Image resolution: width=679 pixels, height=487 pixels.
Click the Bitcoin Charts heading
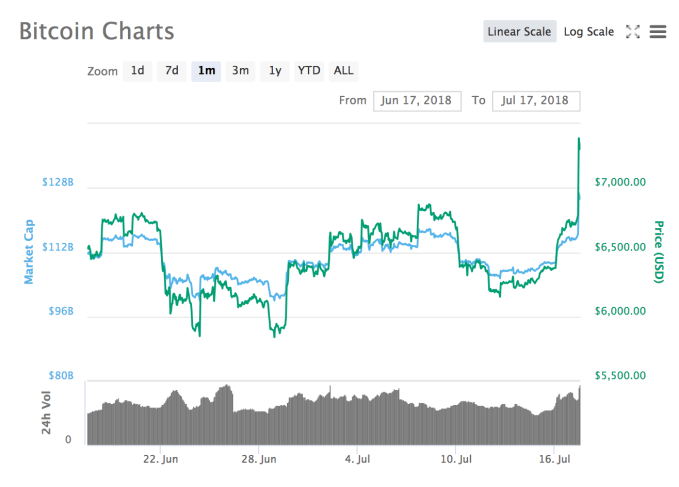[96, 30]
